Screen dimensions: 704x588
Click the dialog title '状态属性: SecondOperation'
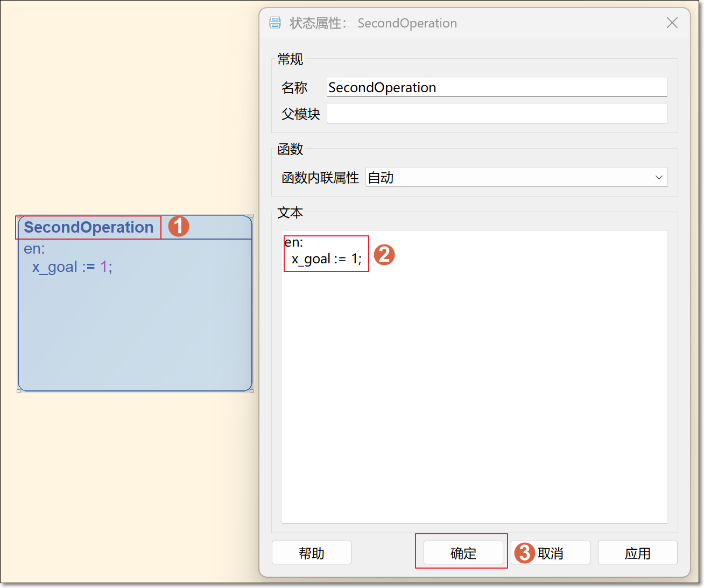[374, 23]
